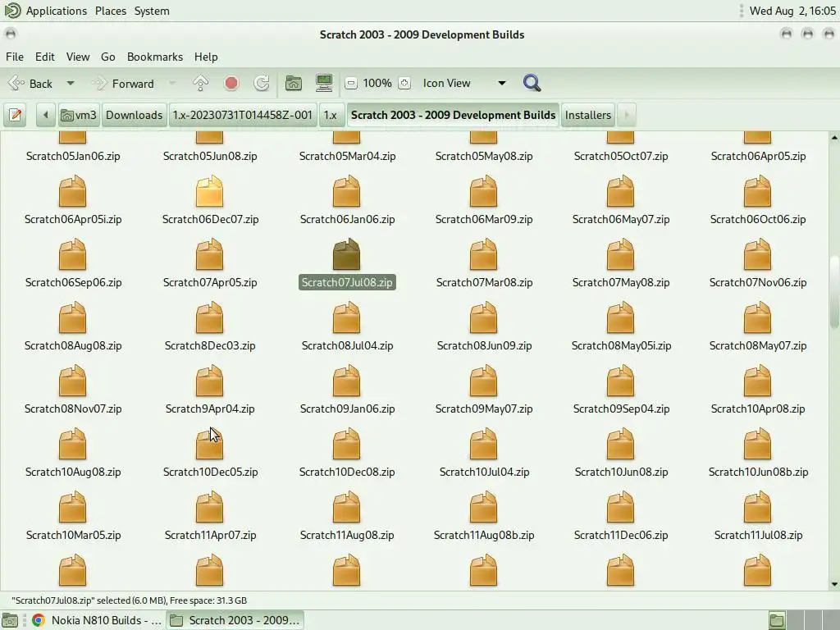Switch to Nokia N810 Builds Chrome window

click(x=97, y=620)
